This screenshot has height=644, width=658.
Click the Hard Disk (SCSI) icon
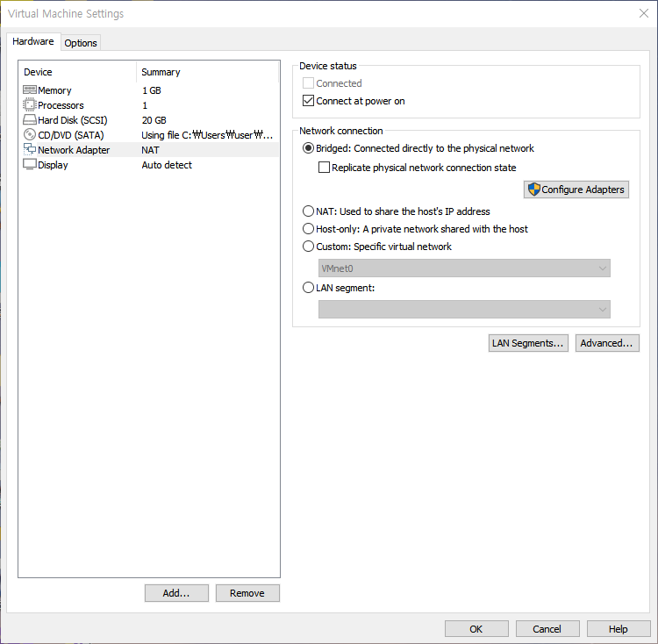pyautogui.click(x=29, y=120)
